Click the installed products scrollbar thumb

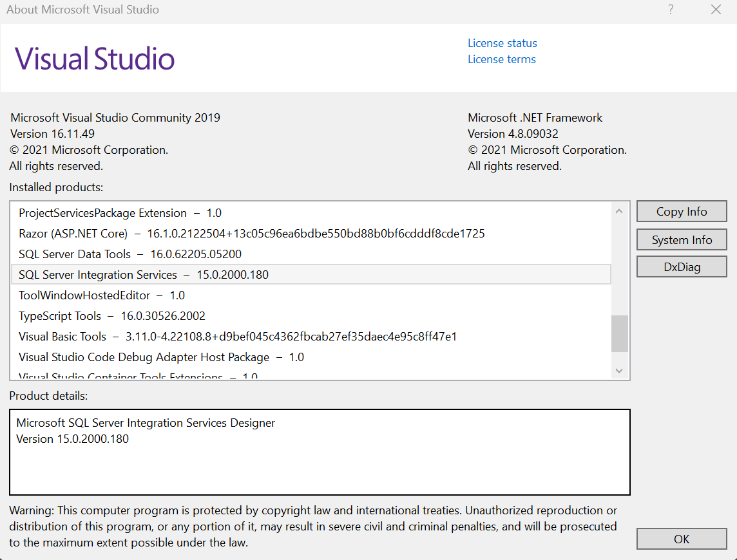(x=620, y=333)
